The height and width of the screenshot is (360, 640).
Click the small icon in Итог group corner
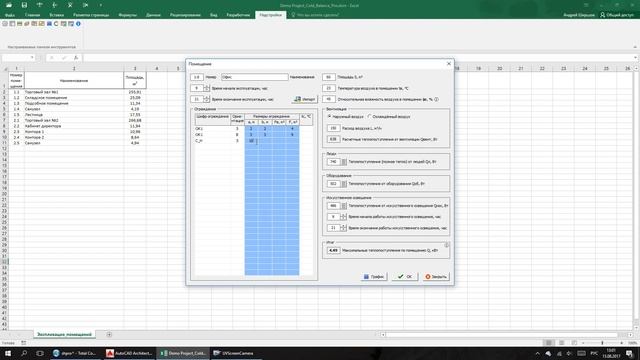[447, 245]
